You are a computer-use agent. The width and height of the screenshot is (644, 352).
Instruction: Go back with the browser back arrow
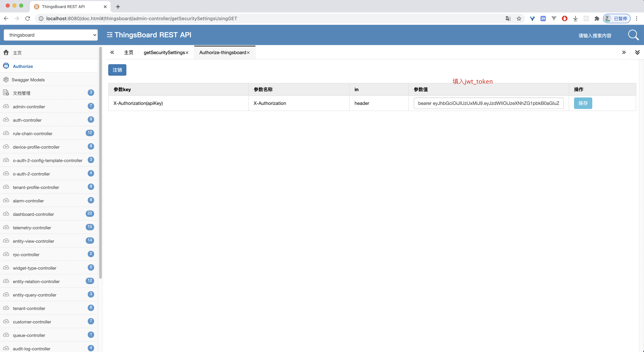6,18
